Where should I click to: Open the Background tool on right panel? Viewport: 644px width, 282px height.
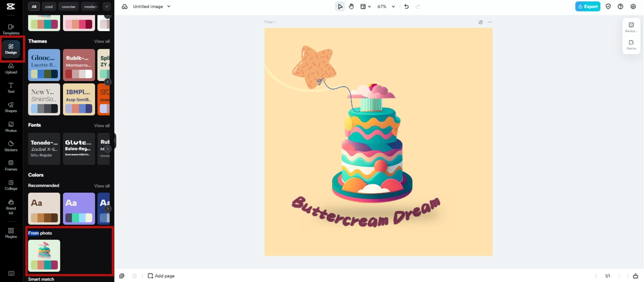click(x=631, y=27)
